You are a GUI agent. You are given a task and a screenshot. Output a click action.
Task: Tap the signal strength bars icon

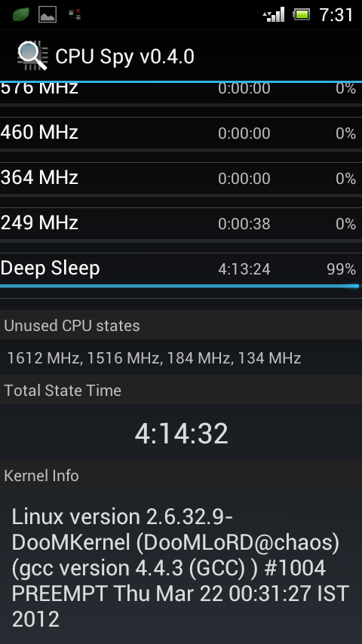(274, 14)
